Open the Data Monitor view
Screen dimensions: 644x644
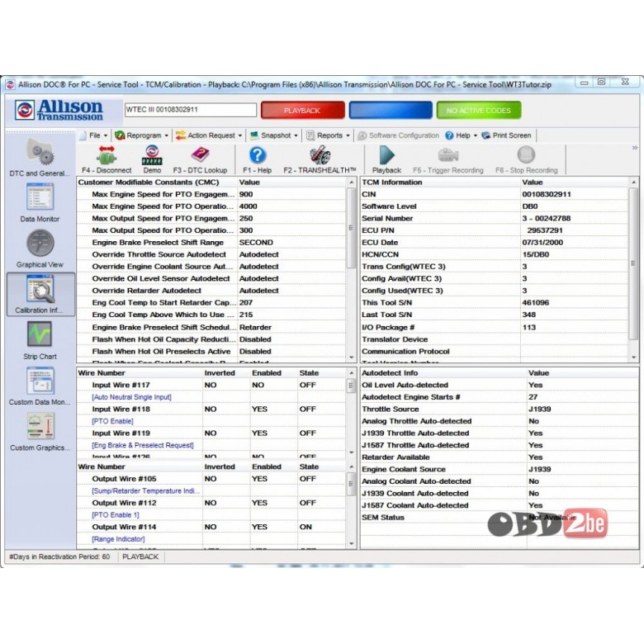coord(40,202)
